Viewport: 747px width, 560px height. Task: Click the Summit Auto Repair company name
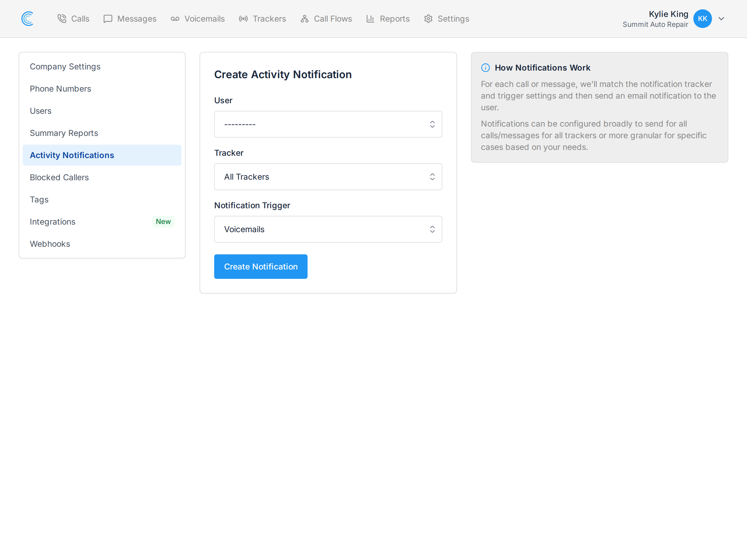(655, 24)
